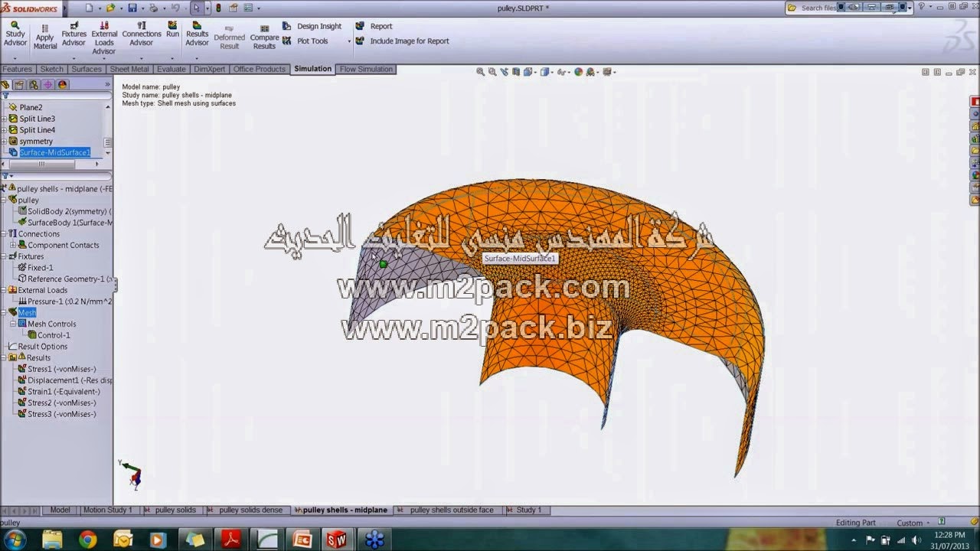Switch to the Surfaces tab
Viewport: 980px width, 551px height.
click(87, 69)
